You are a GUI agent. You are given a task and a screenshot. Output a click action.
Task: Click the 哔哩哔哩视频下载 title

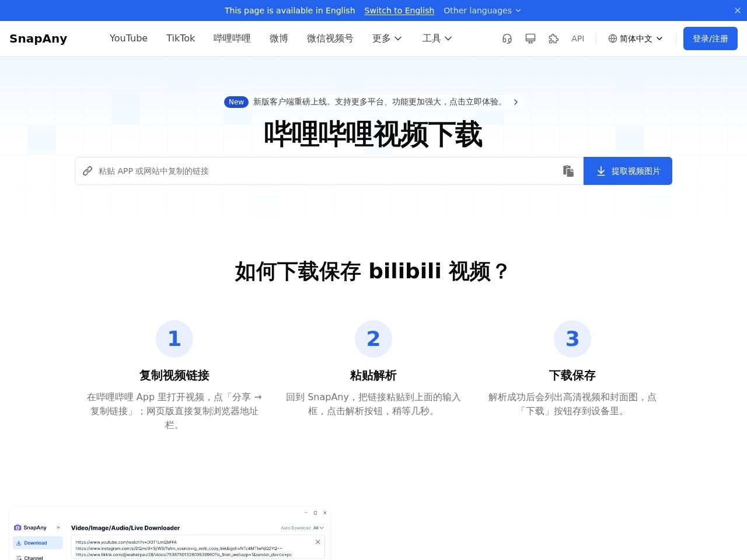pyautogui.click(x=373, y=134)
